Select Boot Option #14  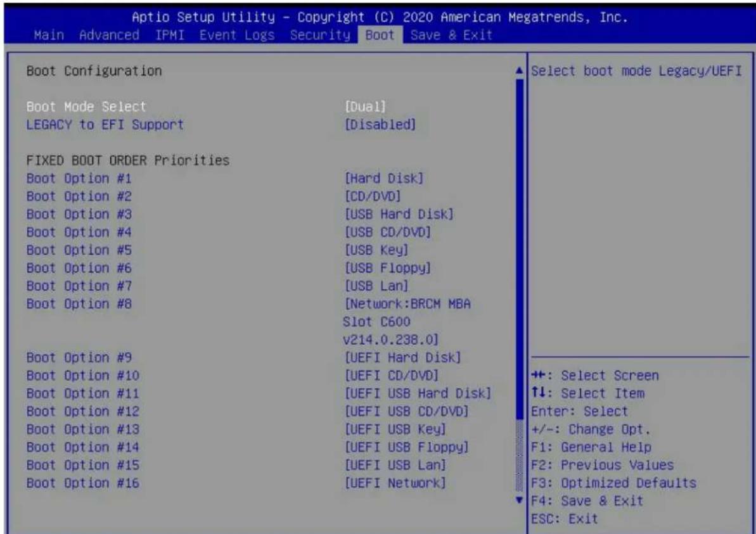(x=82, y=447)
